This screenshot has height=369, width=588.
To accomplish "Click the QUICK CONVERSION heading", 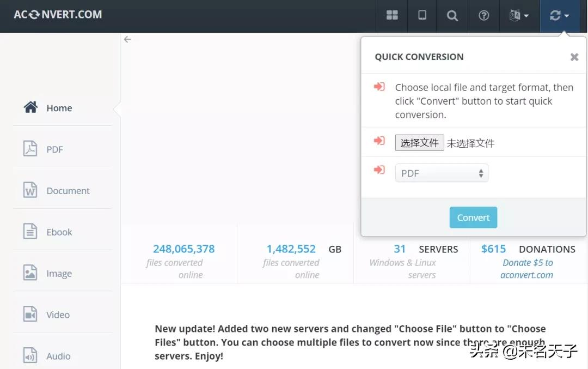I will 419,57.
